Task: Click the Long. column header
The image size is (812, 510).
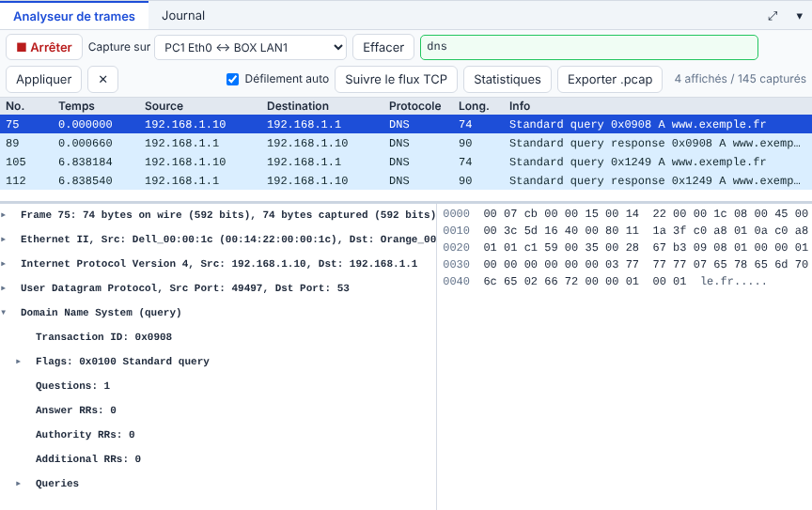Action: (474, 105)
